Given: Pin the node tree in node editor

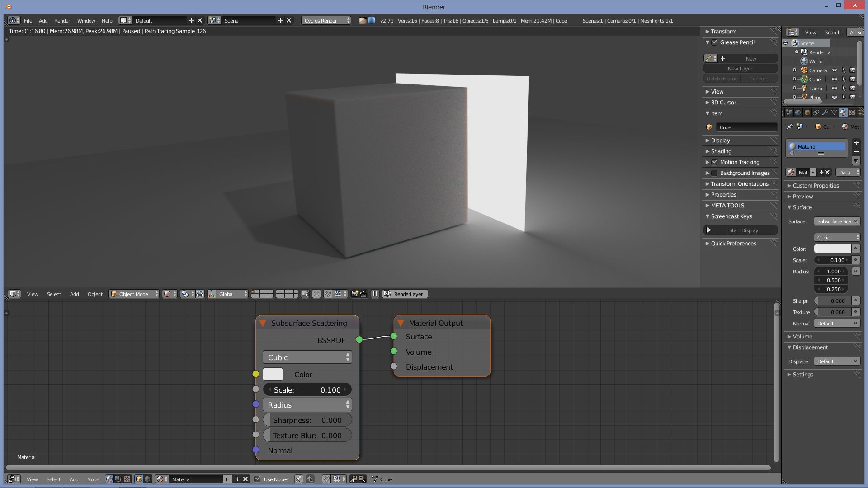Looking at the screenshot, I should click(298, 479).
